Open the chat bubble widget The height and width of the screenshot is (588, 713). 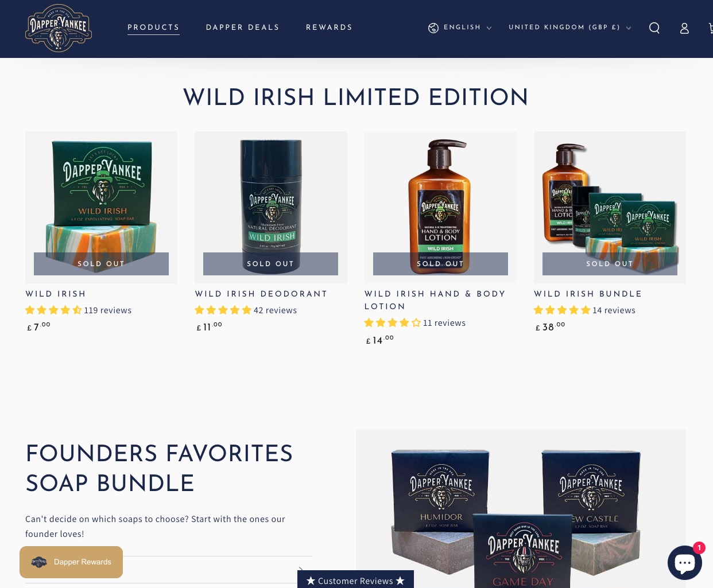[685, 563]
